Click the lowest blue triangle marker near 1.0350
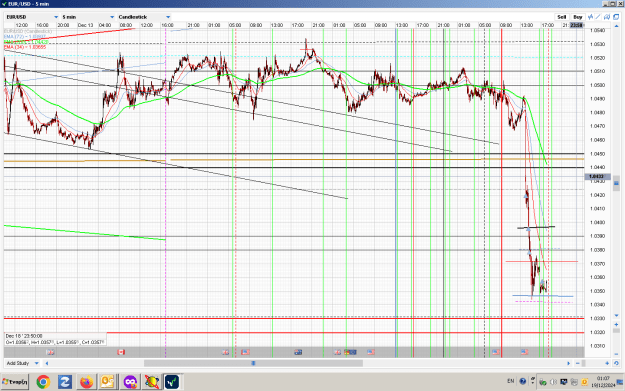 [542, 282]
